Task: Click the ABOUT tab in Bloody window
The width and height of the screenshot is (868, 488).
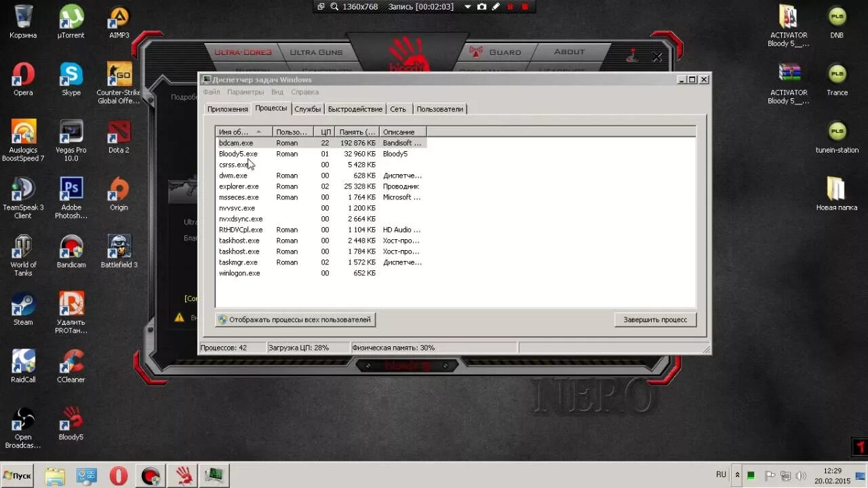Action: pyautogui.click(x=569, y=52)
